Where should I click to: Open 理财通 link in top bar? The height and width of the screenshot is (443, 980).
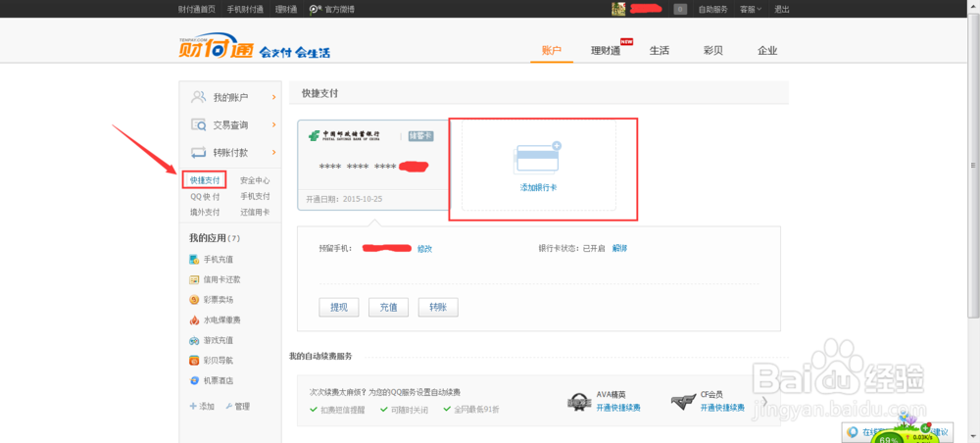coord(286,10)
